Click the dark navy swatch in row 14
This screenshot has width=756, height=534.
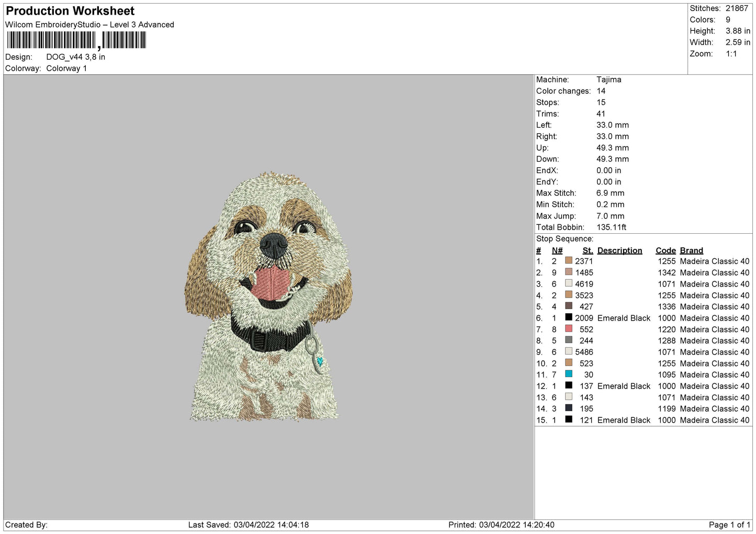569,408
